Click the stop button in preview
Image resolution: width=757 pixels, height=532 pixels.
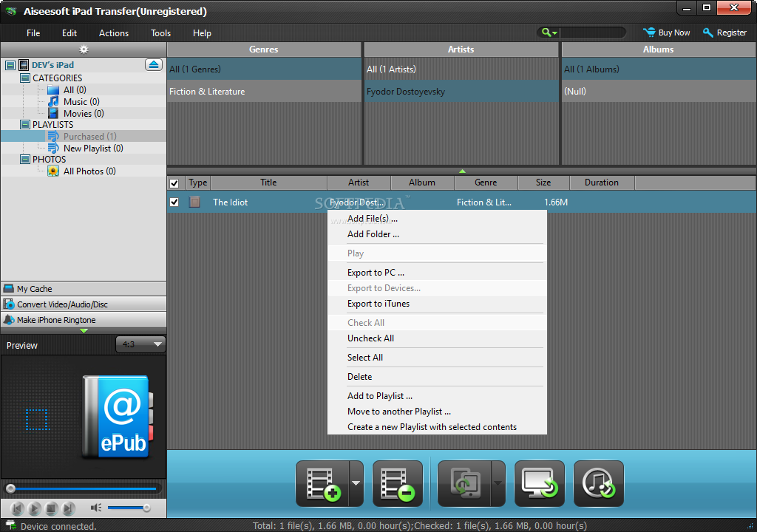pos(52,508)
